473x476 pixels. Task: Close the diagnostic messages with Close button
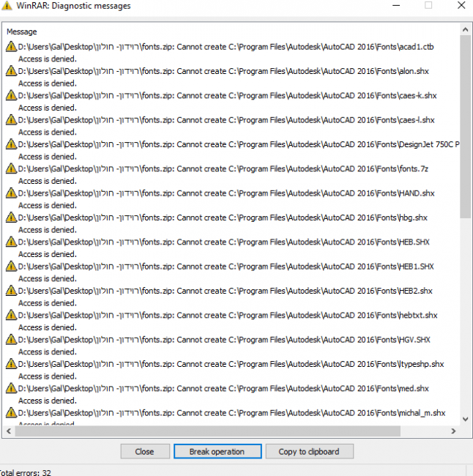click(145, 451)
